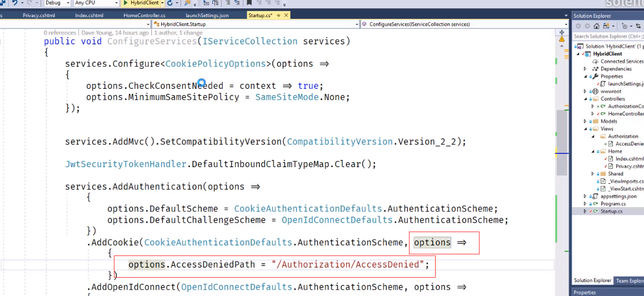
Task: Open the Any CPU platform dropdown
Action: [x=97, y=3]
